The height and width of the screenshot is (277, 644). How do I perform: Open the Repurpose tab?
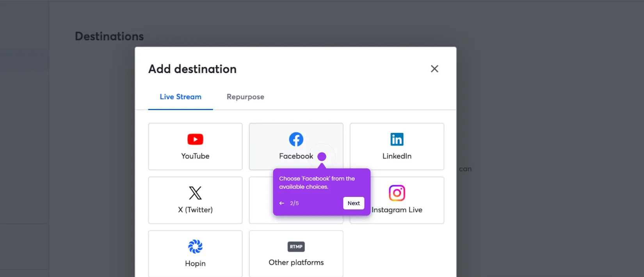(x=246, y=97)
